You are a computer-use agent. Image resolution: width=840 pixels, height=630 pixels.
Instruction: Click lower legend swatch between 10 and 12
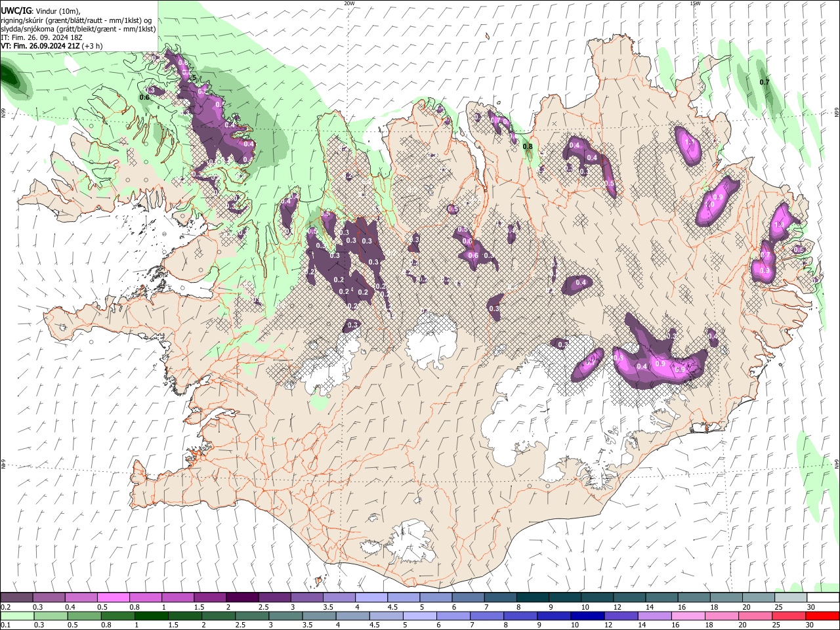click(587, 616)
